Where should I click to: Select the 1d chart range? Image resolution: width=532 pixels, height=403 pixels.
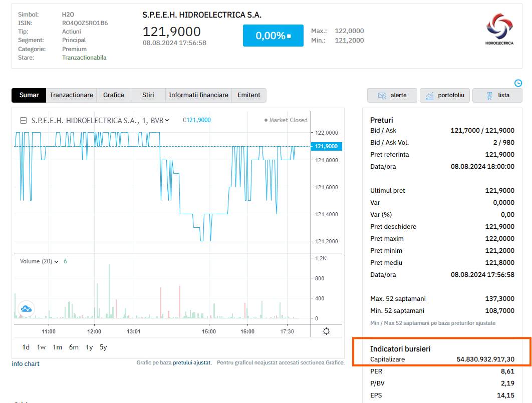(26, 346)
